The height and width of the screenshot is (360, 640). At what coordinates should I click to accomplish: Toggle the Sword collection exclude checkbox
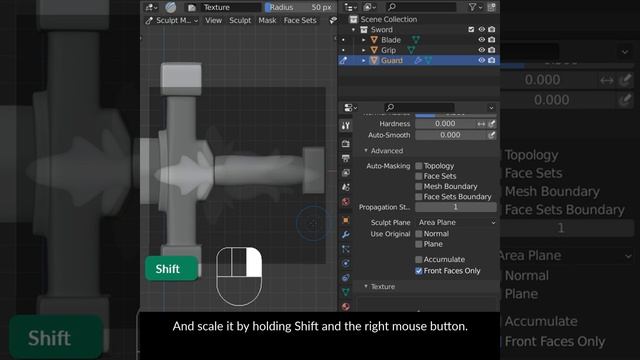[471, 29]
